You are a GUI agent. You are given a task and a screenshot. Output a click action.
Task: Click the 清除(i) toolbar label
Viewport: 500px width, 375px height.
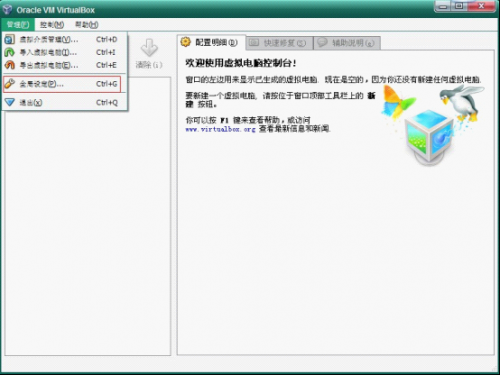pyautogui.click(x=149, y=65)
